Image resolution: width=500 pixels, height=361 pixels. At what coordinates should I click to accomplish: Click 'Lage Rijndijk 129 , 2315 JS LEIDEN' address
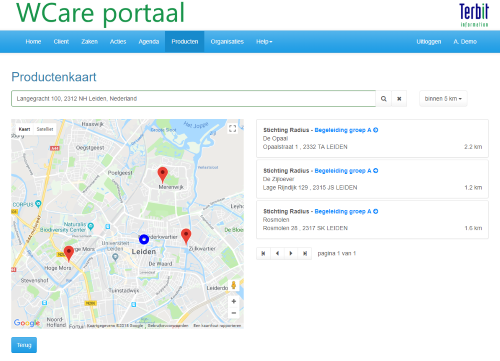[310, 187]
